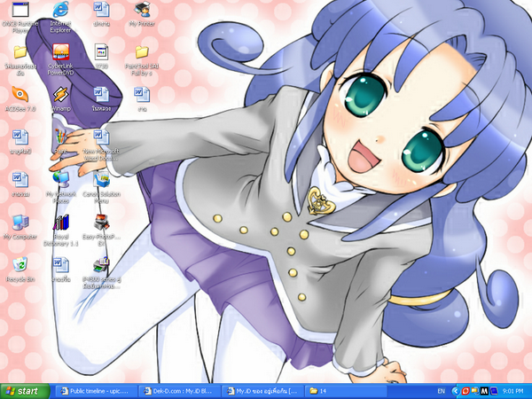Launch Internet Explorer from the desktop

(x=60, y=10)
